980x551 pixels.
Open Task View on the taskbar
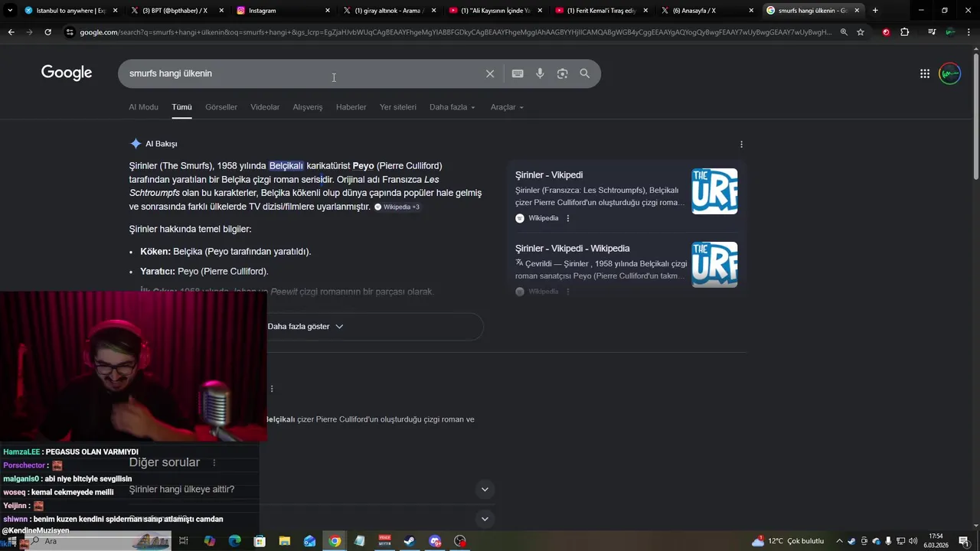pos(184,541)
